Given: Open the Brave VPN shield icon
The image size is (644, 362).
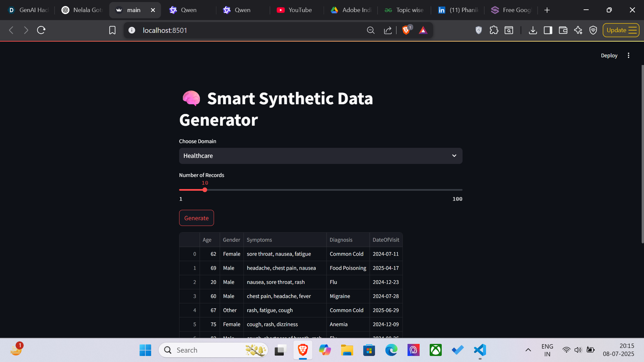Looking at the screenshot, I should (x=593, y=31).
